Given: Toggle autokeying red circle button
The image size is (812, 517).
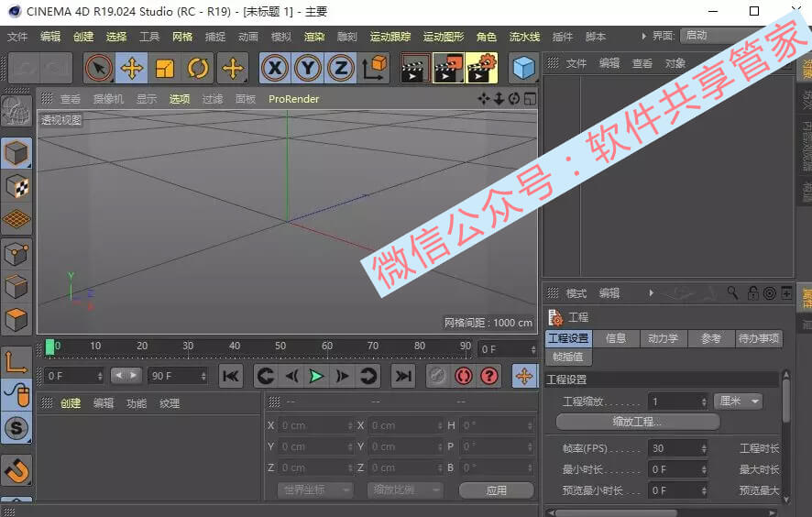Looking at the screenshot, I should [x=463, y=376].
